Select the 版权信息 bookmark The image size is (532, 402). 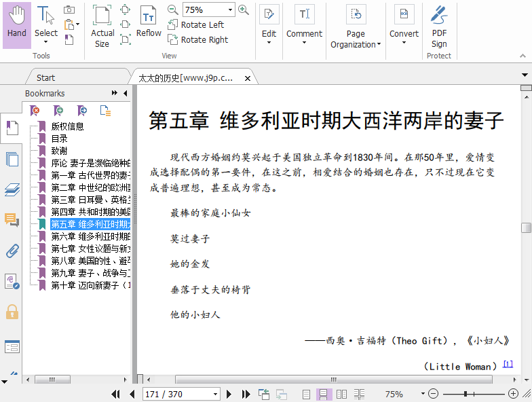click(68, 126)
